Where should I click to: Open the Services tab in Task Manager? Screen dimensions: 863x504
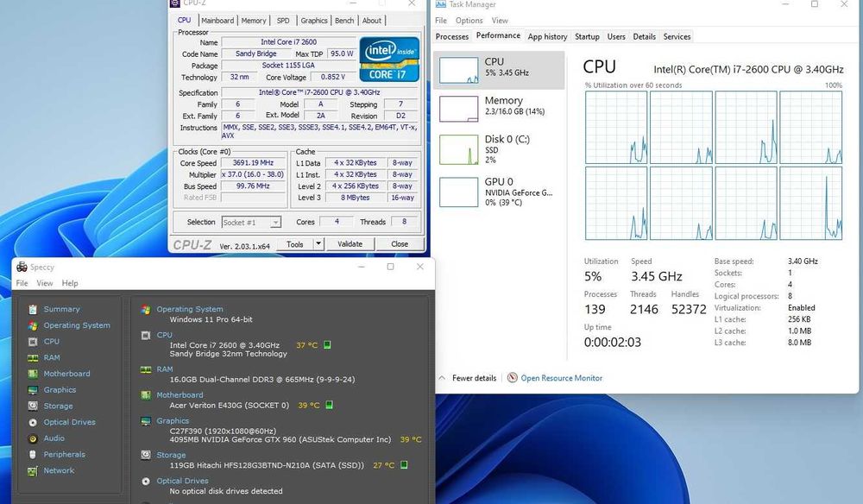677,36
